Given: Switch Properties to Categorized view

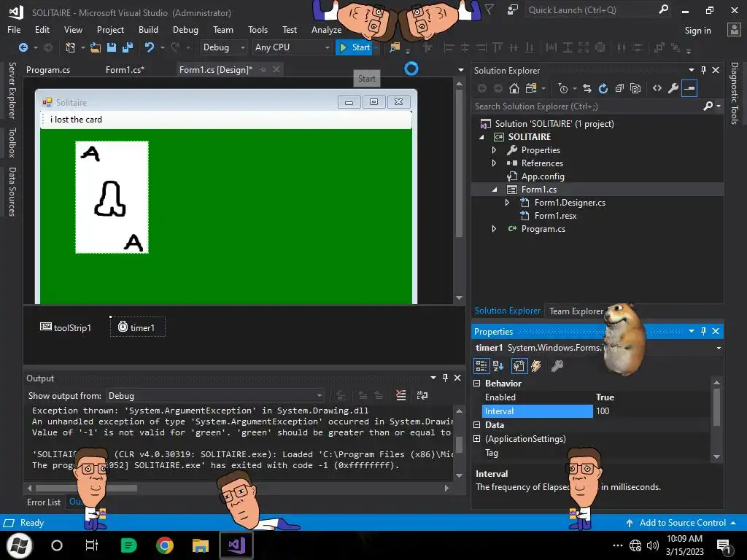Looking at the screenshot, I should tap(481, 366).
